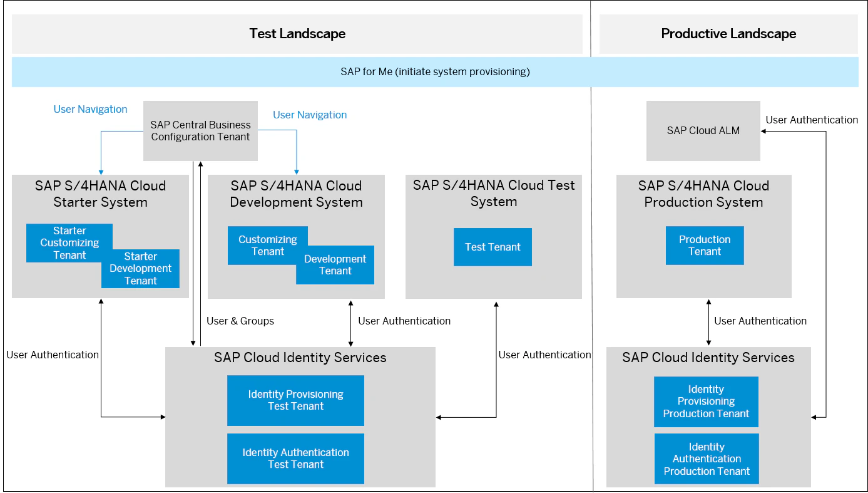The height and width of the screenshot is (493, 868).
Task: Click User Authentication label below Development System
Action: [x=404, y=321]
